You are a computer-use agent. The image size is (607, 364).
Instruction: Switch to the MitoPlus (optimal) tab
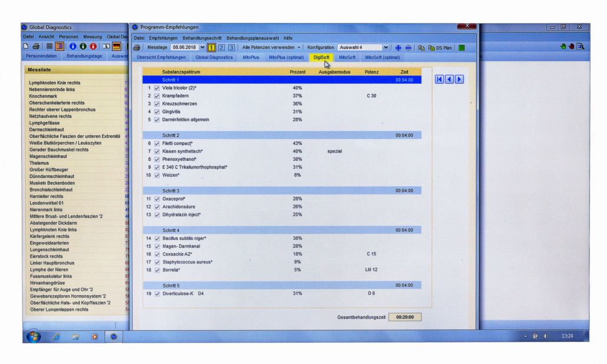pos(286,57)
